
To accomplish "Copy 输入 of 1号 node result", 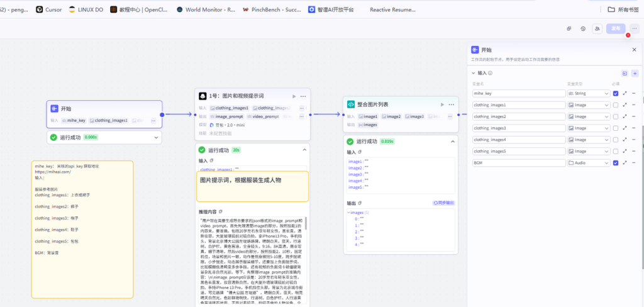I will (211, 160).
